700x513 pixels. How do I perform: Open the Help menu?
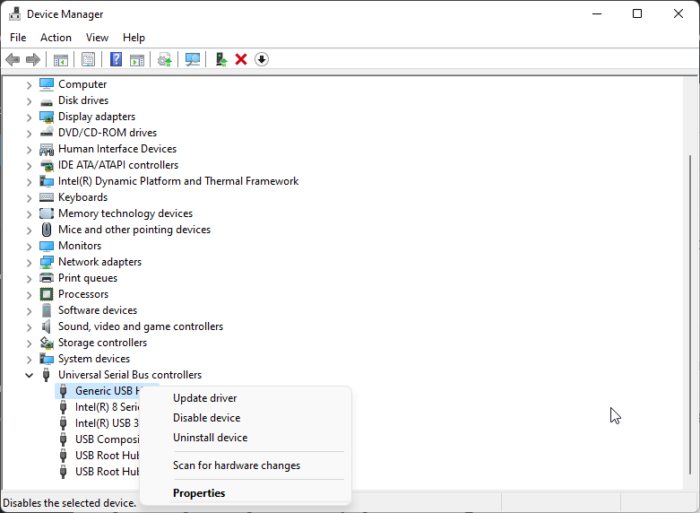(x=134, y=38)
